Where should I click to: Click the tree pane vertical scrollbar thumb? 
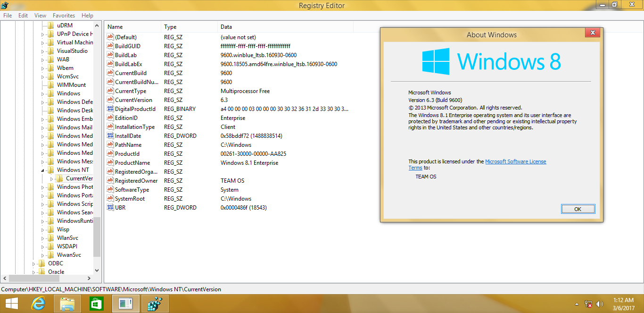tap(97, 237)
